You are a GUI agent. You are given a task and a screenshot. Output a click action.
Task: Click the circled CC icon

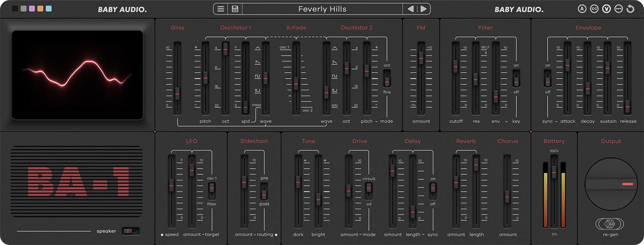click(x=594, y=9)
